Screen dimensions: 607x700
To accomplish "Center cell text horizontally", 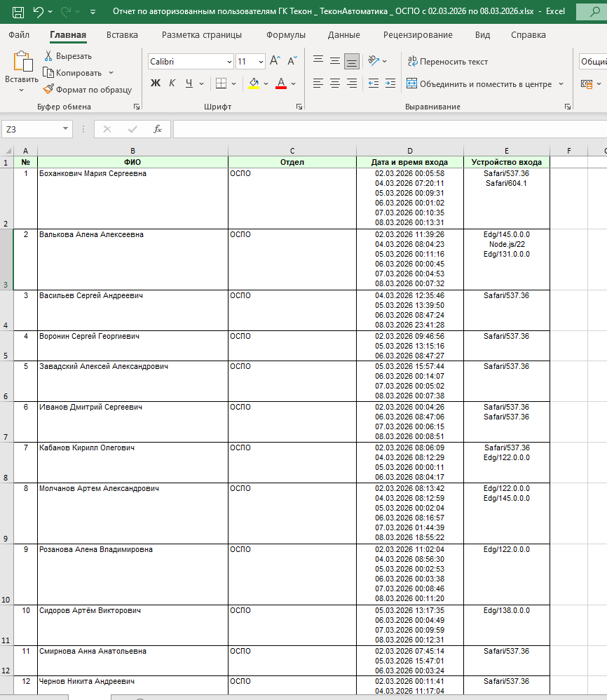I will [x=335, y=83].
